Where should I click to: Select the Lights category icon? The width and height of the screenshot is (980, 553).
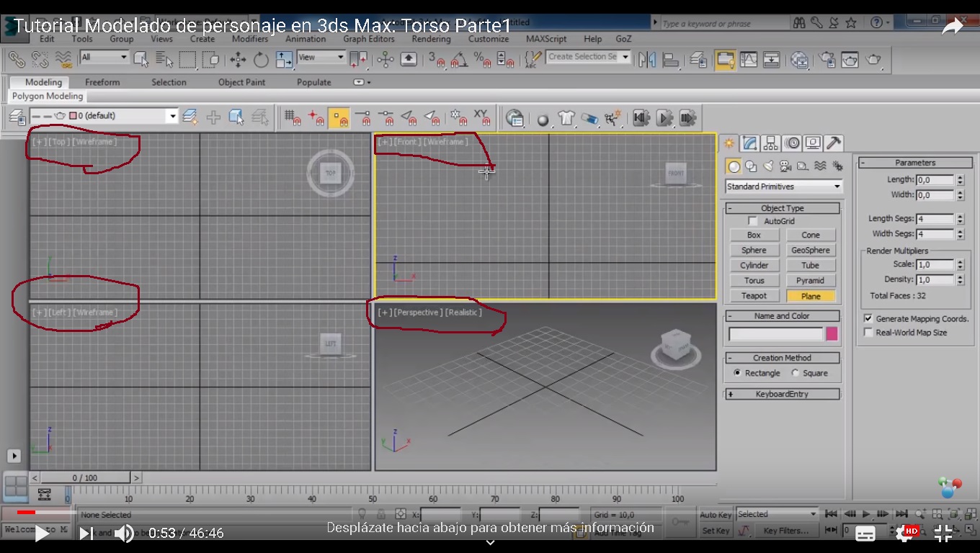[x=768, y=166]
